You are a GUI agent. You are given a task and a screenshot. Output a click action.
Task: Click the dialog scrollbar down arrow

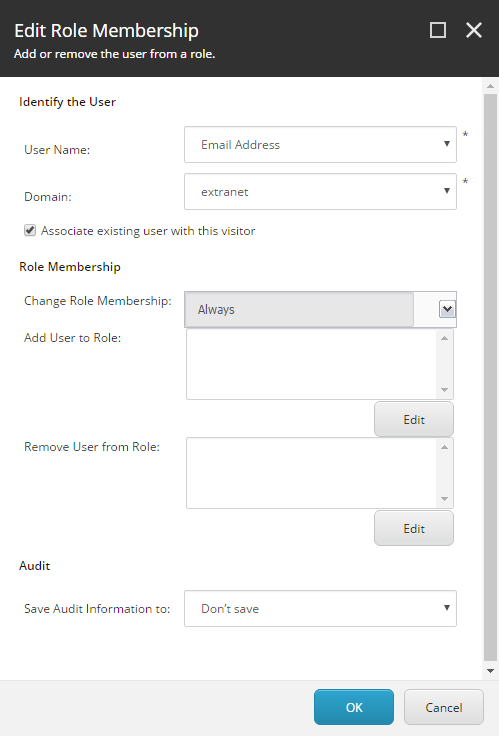[491, 671]
